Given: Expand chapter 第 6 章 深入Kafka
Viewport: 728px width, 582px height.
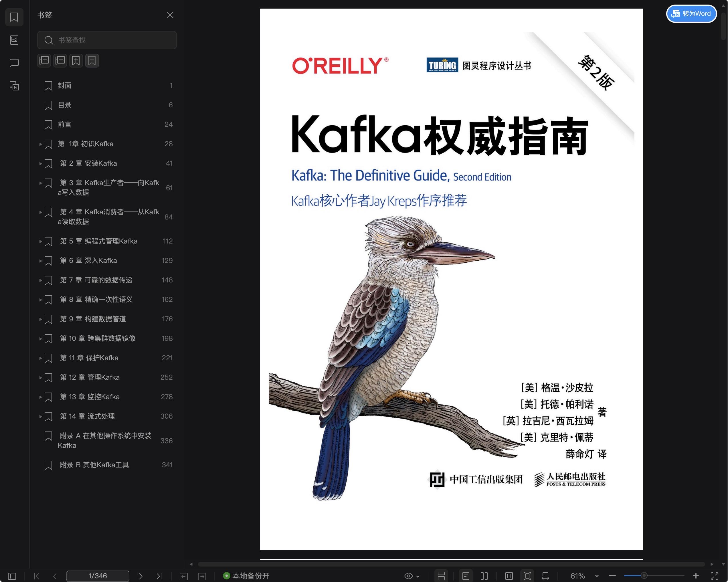Looking at the screenshot, I should [x=41, y=261].
